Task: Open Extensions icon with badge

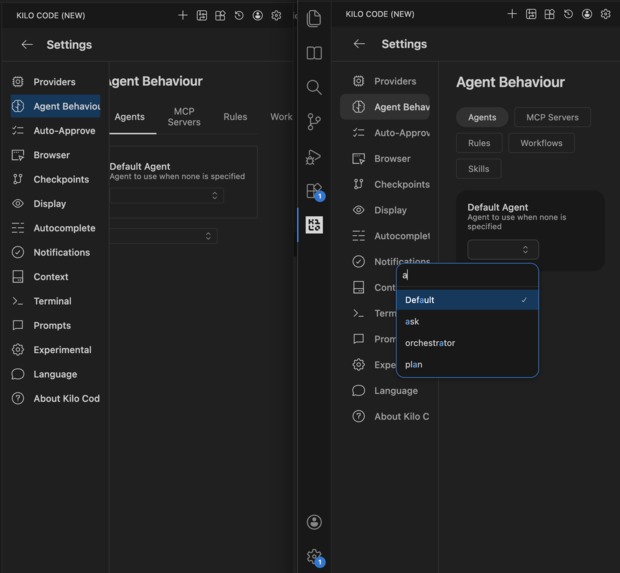Action: [315, 192]
